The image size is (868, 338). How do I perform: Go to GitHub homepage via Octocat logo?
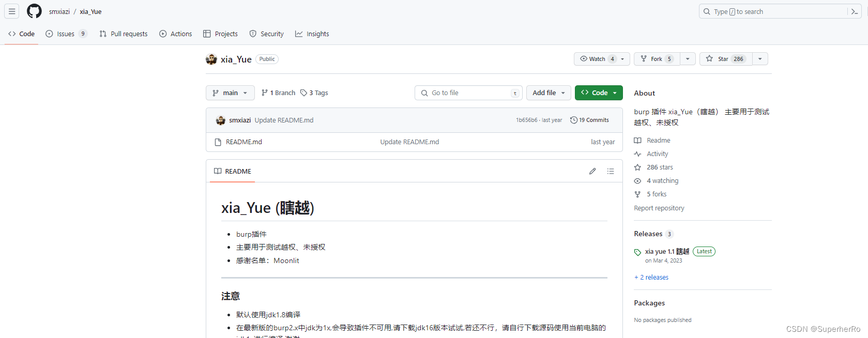point(34,11)
